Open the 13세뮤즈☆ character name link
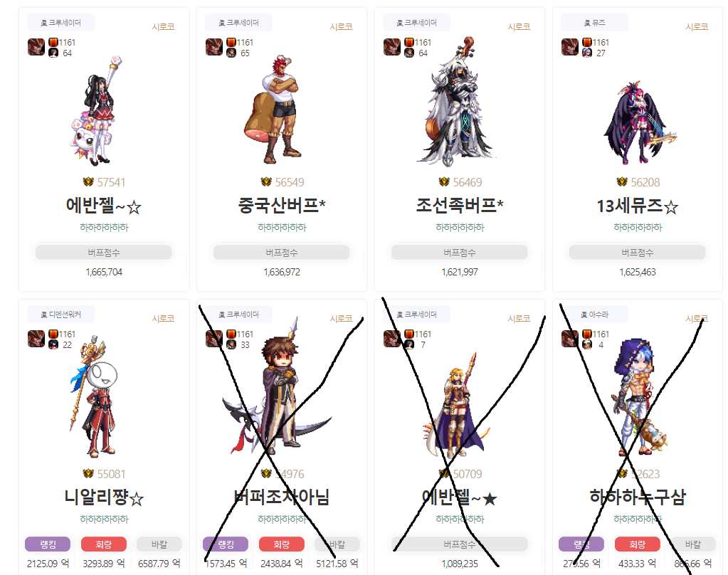The height and width of the screenshot is (575, 728). 638,206
